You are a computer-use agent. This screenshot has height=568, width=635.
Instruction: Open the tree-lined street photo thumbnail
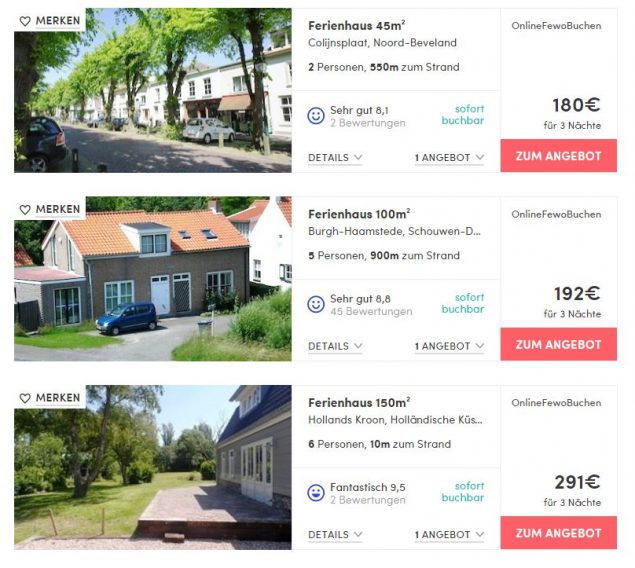coord(153,91)
